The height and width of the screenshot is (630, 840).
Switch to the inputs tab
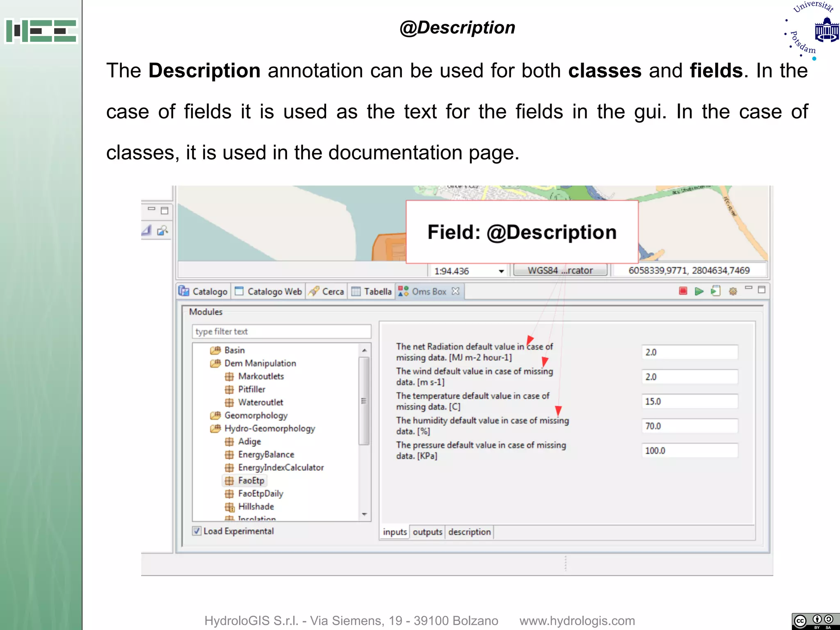395,532
